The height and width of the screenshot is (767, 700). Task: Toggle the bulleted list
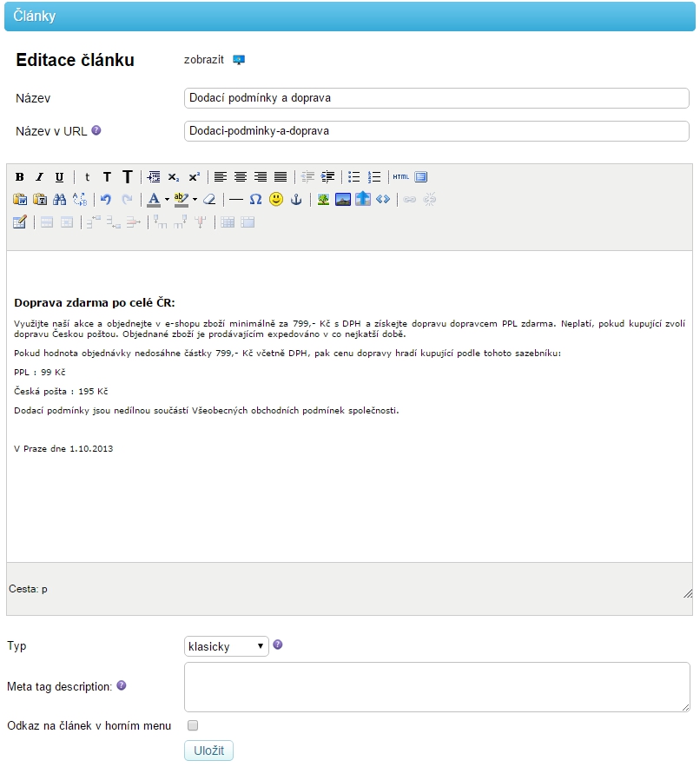354,177
